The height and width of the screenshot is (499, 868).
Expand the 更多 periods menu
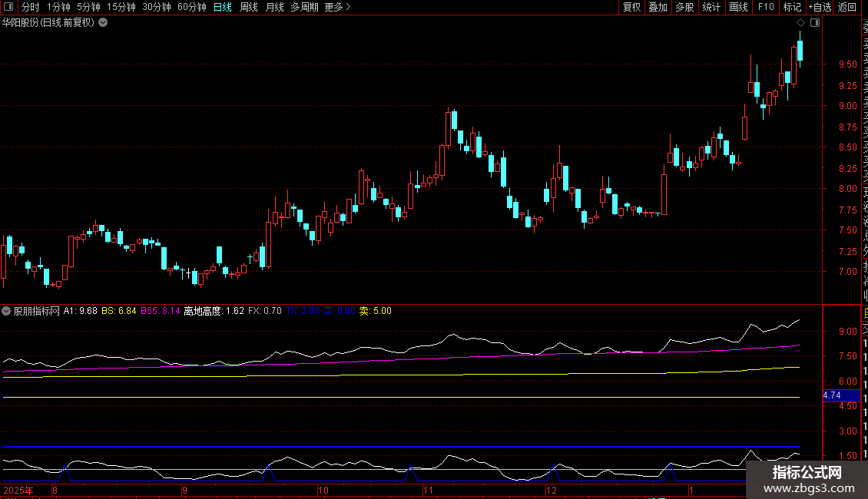click(337, 7)
